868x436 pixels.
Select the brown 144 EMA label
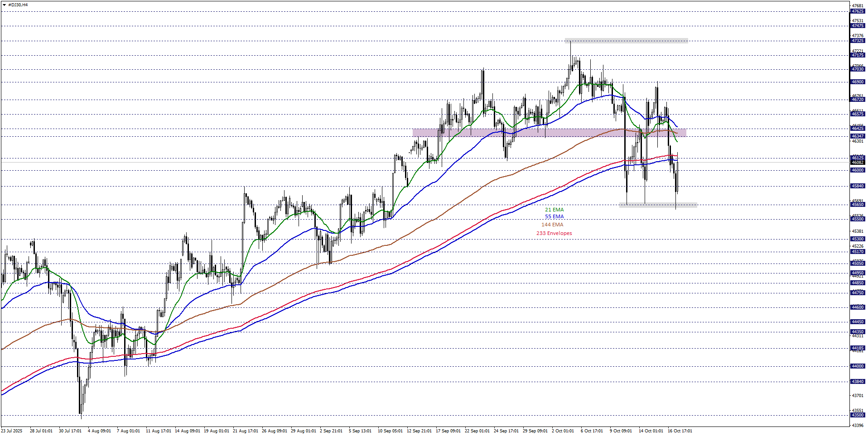pos(552,225)
